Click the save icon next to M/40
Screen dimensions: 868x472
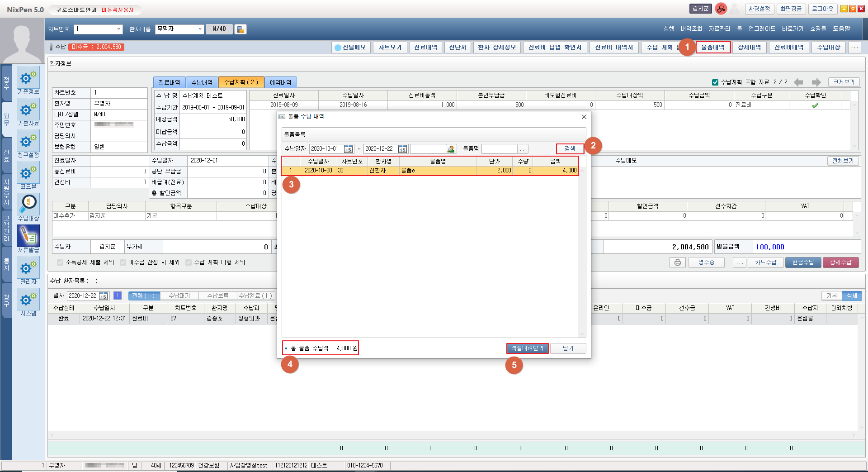click(241, 29)
